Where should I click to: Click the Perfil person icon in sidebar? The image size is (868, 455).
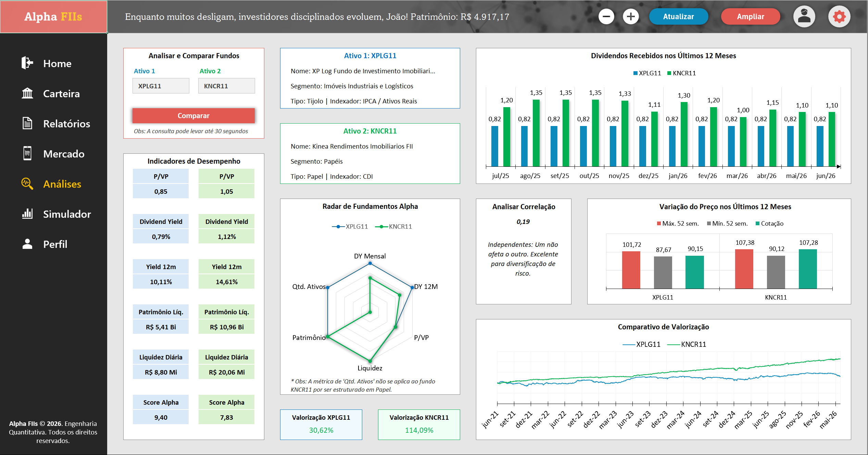tap(27, 244)
